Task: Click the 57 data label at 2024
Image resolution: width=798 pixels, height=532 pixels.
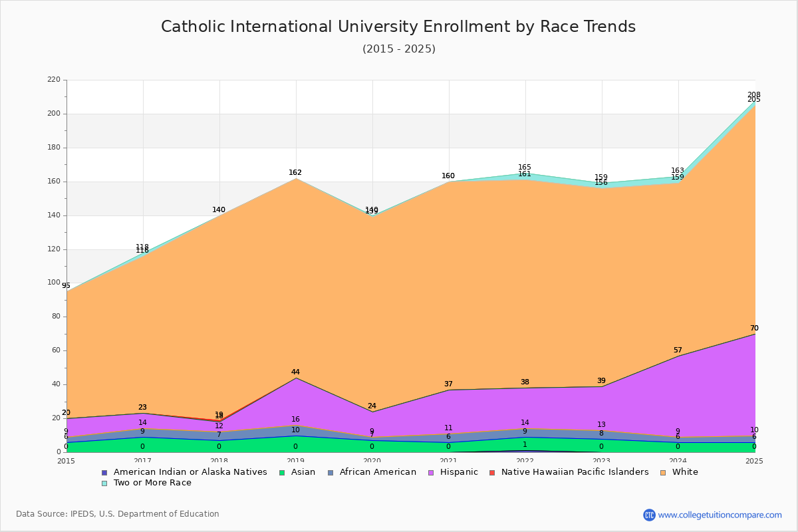Action: [x=678, y=350]
